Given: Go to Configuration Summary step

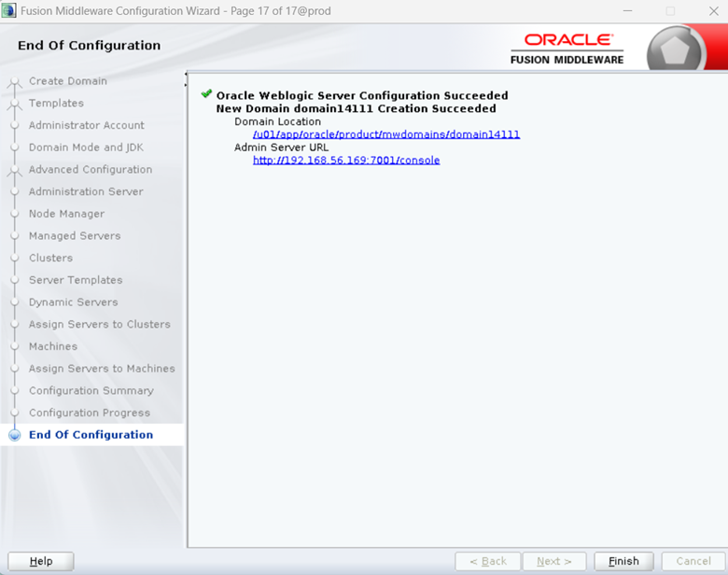Looking at the screenshot, I should pos(91,390).
